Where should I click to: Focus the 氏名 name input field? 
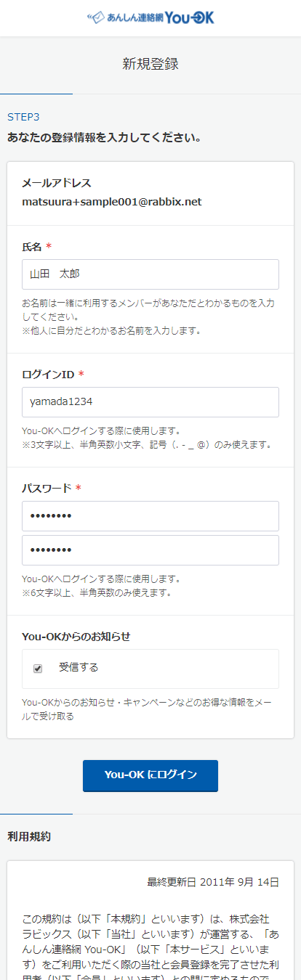(x=150, y=274)
